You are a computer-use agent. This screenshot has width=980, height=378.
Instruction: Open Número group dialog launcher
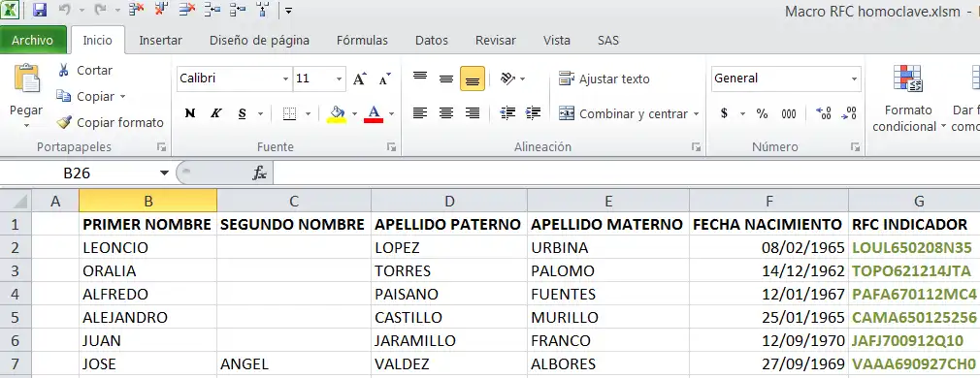pyautogui.click(x=855, y=147)
